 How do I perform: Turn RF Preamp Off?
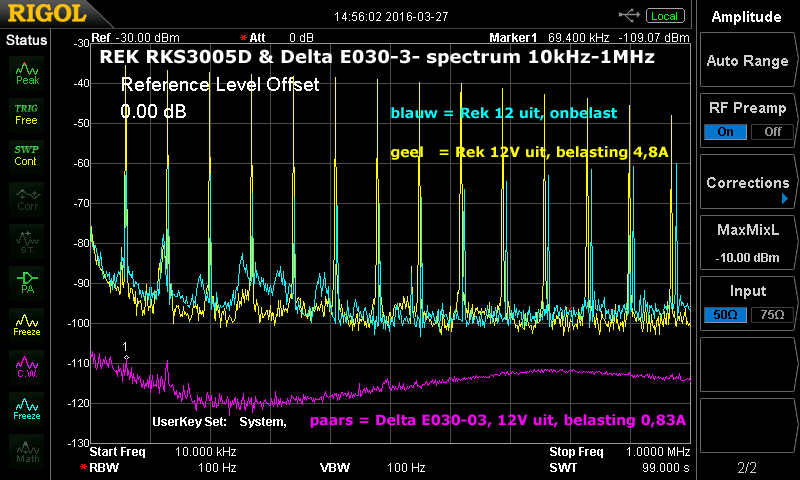click(772, 132)
